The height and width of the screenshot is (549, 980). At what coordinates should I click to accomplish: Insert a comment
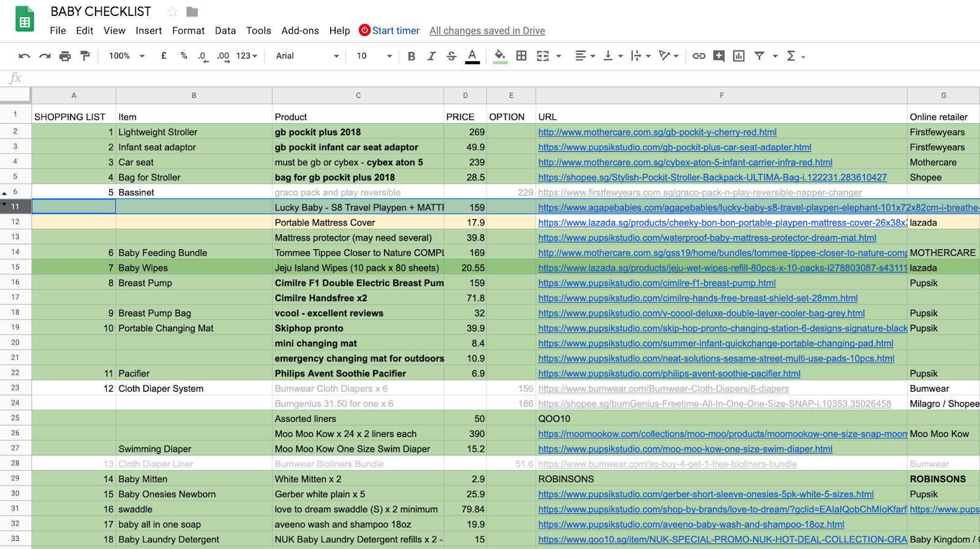[719, 56]
